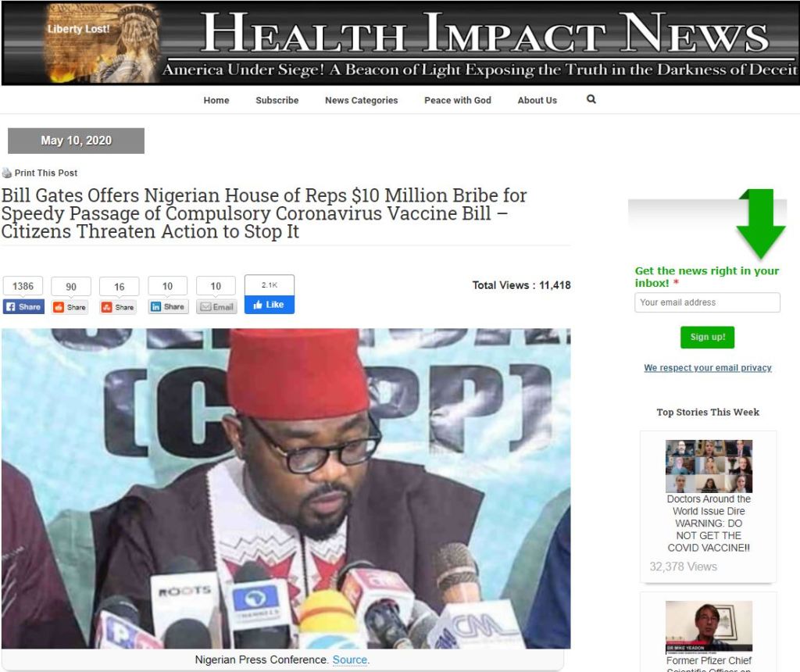Click the green Sign up! button
Viewport: 800px width, 672px height.
point(707,338)
